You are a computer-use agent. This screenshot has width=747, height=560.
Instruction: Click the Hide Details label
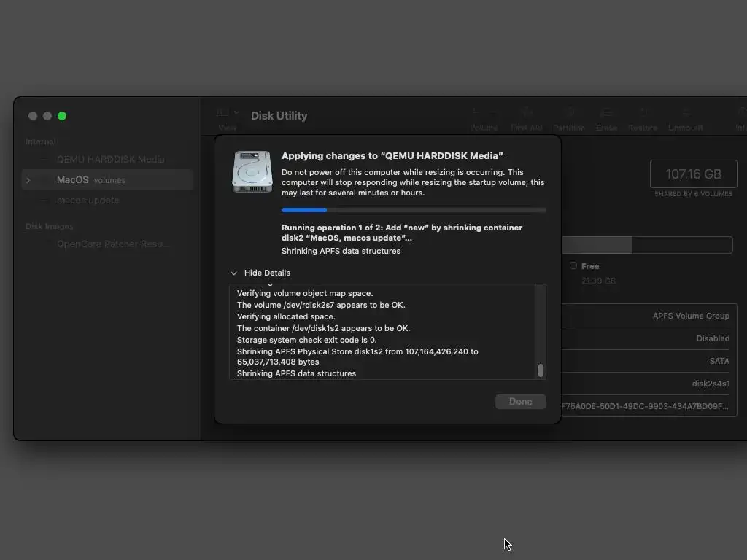tap(267, 273)
